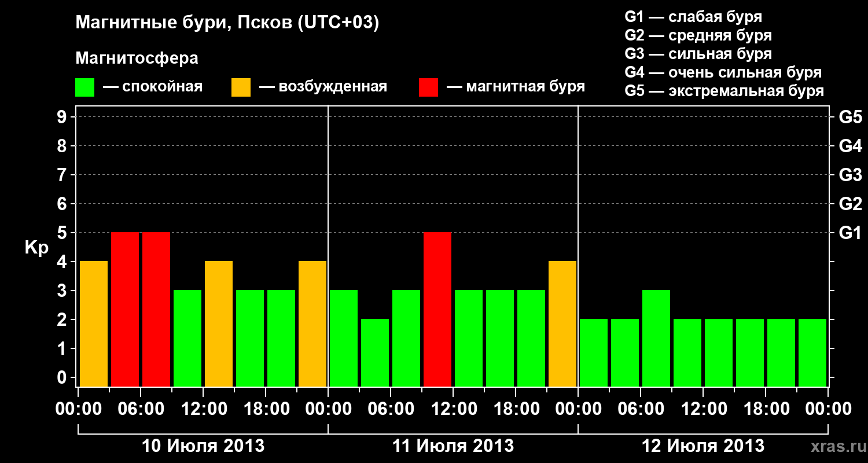Click the red 03:00–06:00 bar on 10 Июля
The image size is (868, 463).
pyautogui.click(x=125, y=309)
